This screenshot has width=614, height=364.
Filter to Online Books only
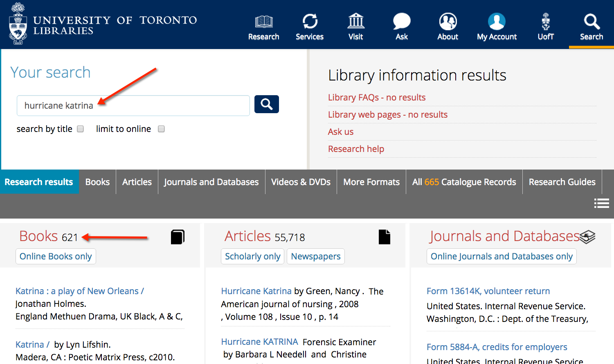click(56, 257)
